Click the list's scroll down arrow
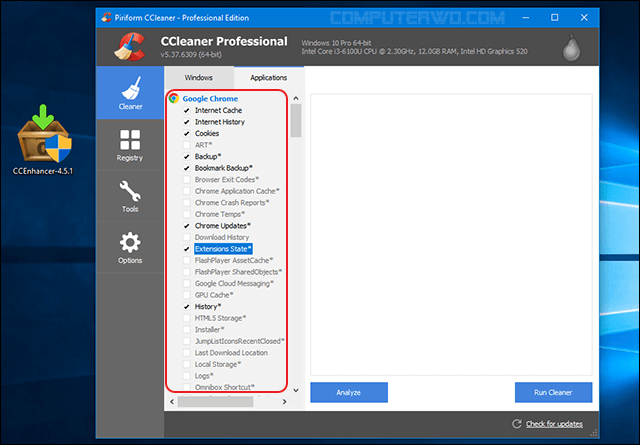The height and width of the screenshot is (445, 640). (296, 391)
